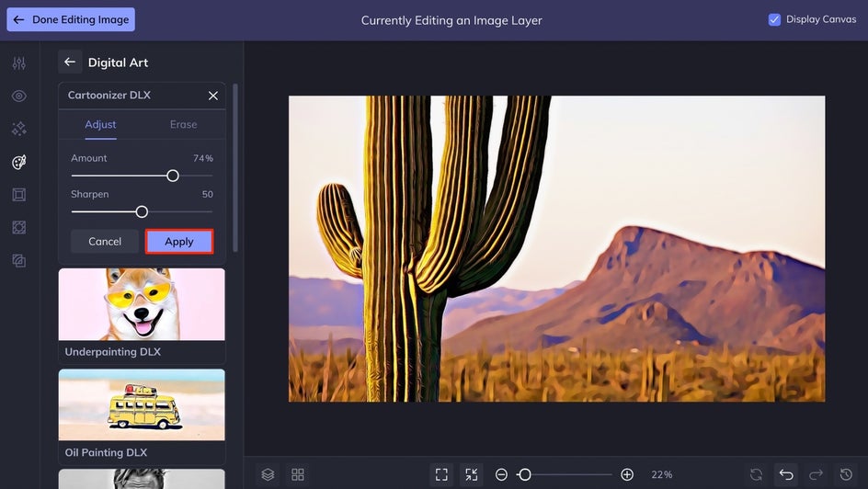Viewport: 868px width, 489px height.
Task: Close the Cartoonizer DLX panel
Action: point(213,96)
